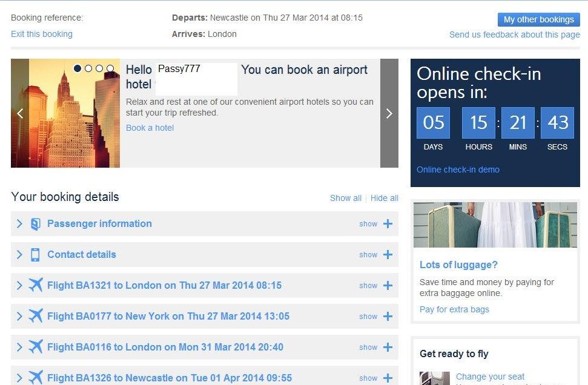Click the luggage promotional image
Image resolution: width=588 pixels, height=385 pixels.
tap(495, 225)
